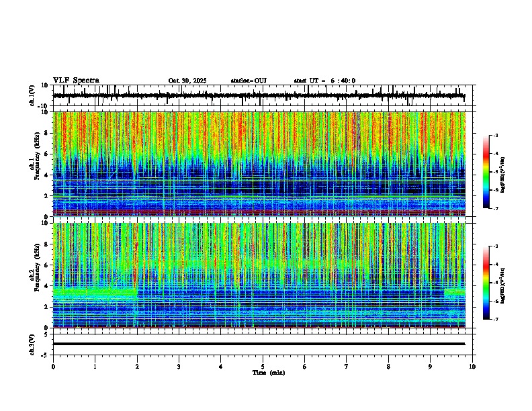Click the "ch.3(V)" axis label
The height and width of the screenshot is (411, 532).
coord(32,345)
